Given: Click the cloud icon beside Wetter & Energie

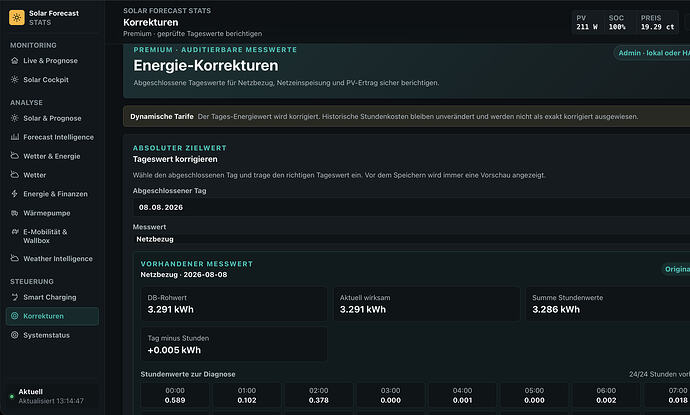Looking at the screenshot, I should click(15, 156).
